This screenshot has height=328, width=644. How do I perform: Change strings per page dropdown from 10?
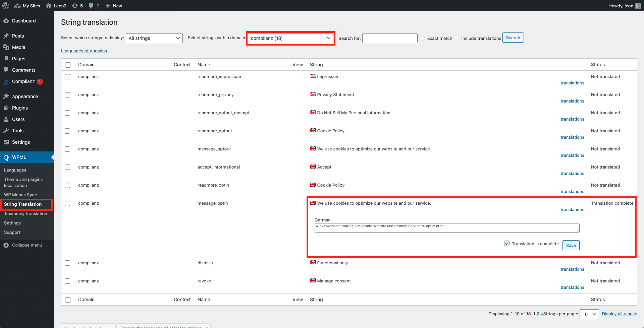point(589,314)
